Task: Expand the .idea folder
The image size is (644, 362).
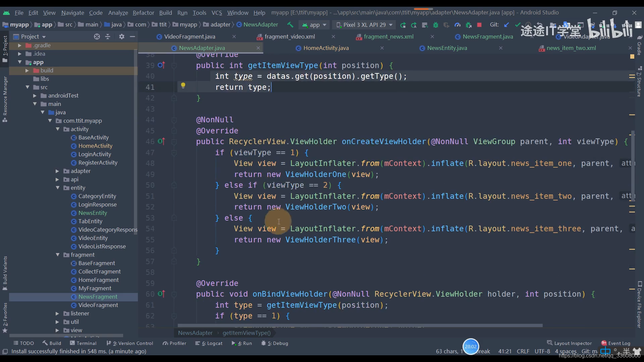Action: [x=20, y=54]
